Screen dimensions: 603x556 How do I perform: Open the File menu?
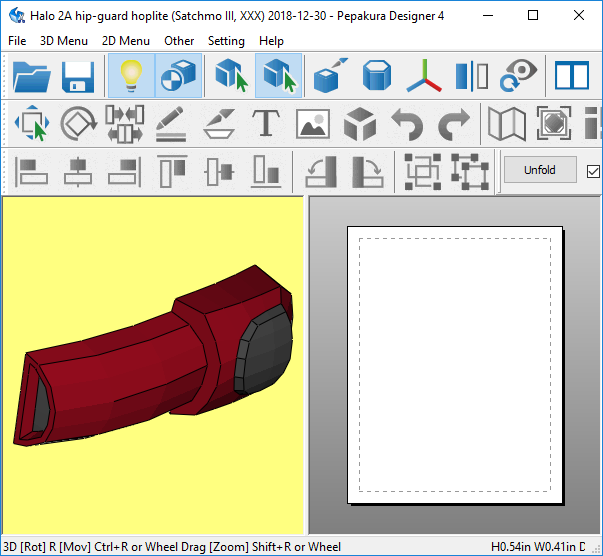coord(17,41)
